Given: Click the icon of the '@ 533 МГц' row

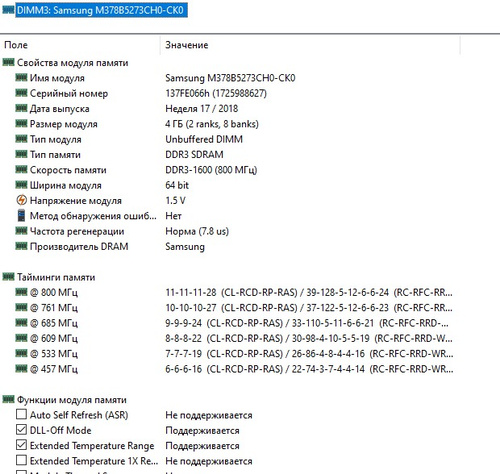Looking at the screenshot, I should click(21, 353).
